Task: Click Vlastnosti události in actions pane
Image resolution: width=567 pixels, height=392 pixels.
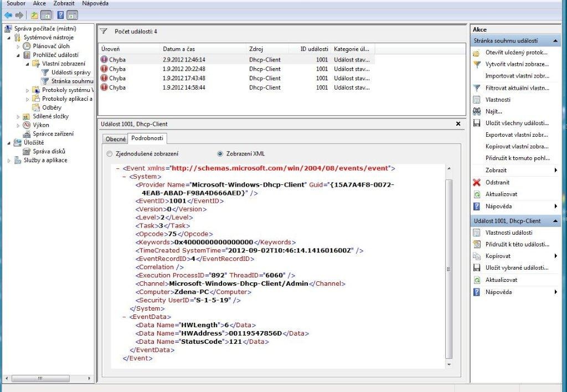Action: tap(508, 233)
